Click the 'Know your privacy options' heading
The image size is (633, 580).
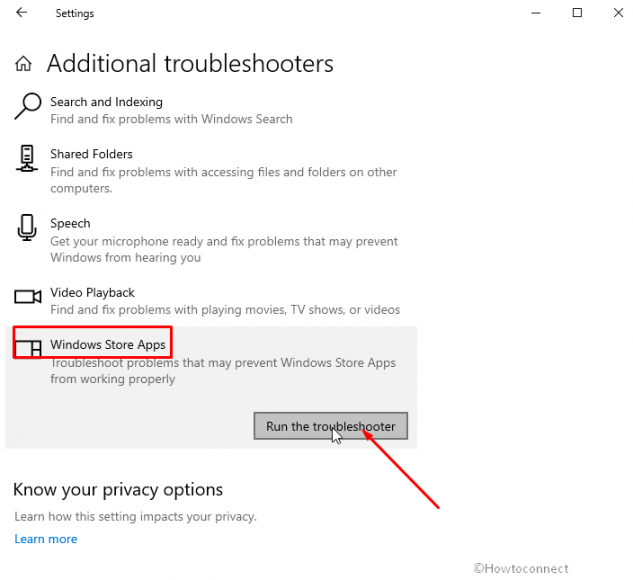pos(118,490)
